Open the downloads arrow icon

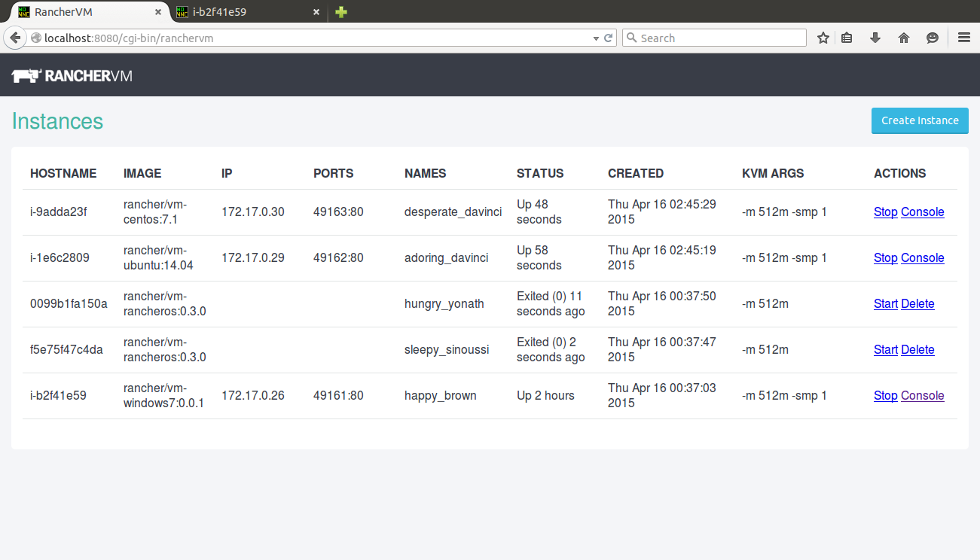(x=875, y=38)
